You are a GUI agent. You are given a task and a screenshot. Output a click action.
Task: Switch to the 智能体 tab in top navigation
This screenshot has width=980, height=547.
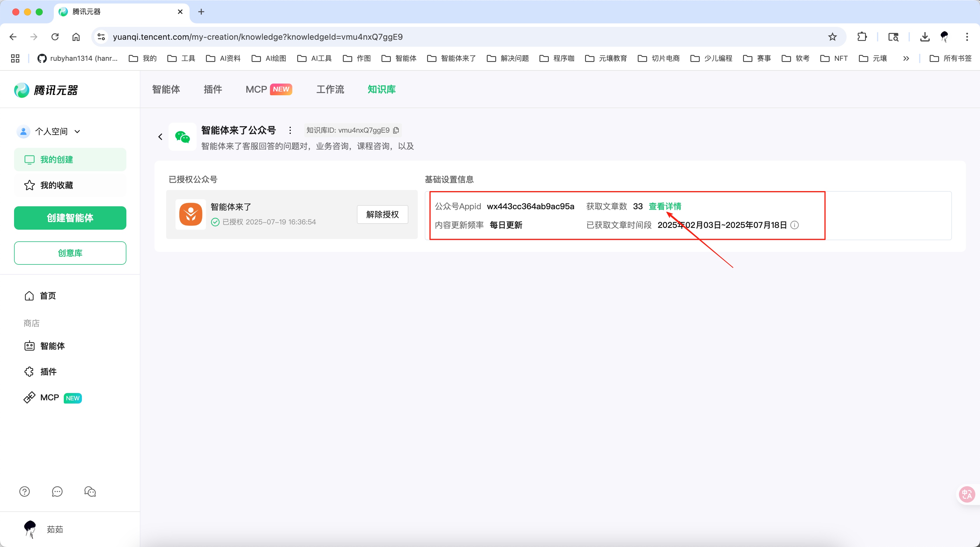[x=166, y=89]
